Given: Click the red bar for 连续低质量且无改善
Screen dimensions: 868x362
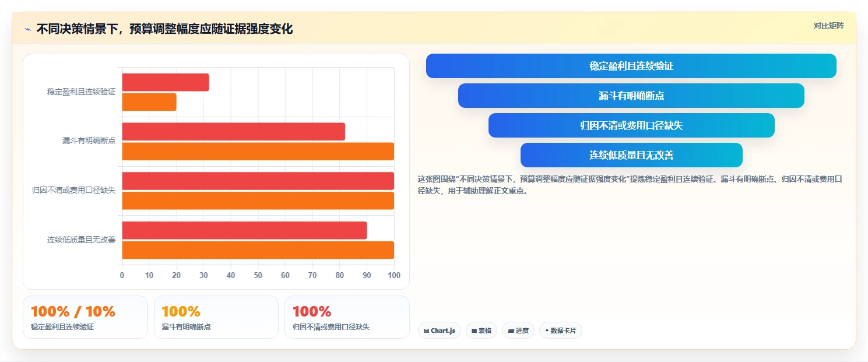Looking at the screenshot, I should coord(245,230).
